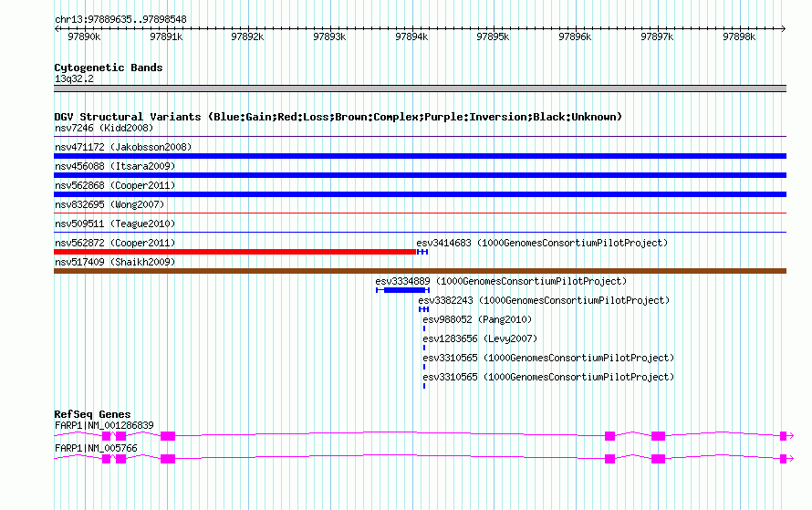This screenshot has width=812, height=510.
Task: Click the 97891k ruler label
Action: click(166, 36)
